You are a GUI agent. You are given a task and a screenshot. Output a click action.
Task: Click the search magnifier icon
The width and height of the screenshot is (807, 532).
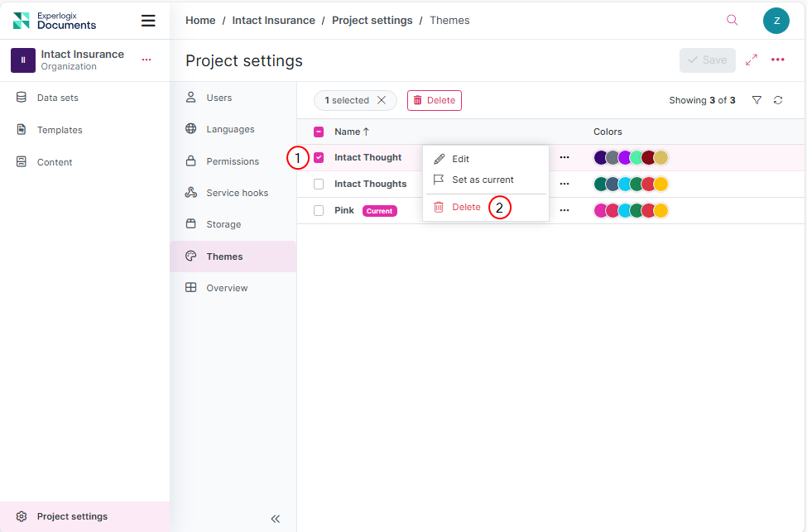[732, 21]
